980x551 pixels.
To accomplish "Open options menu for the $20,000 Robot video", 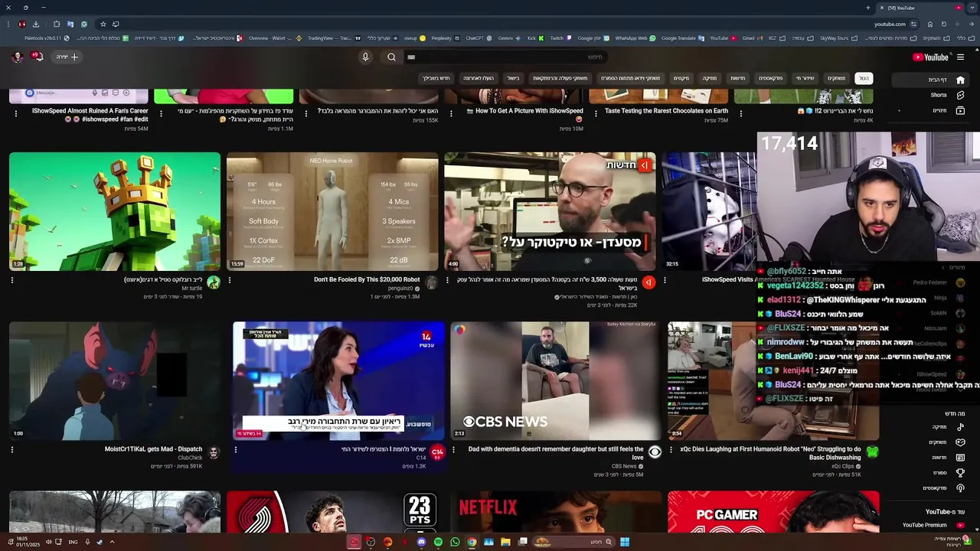I will (230, 280).
